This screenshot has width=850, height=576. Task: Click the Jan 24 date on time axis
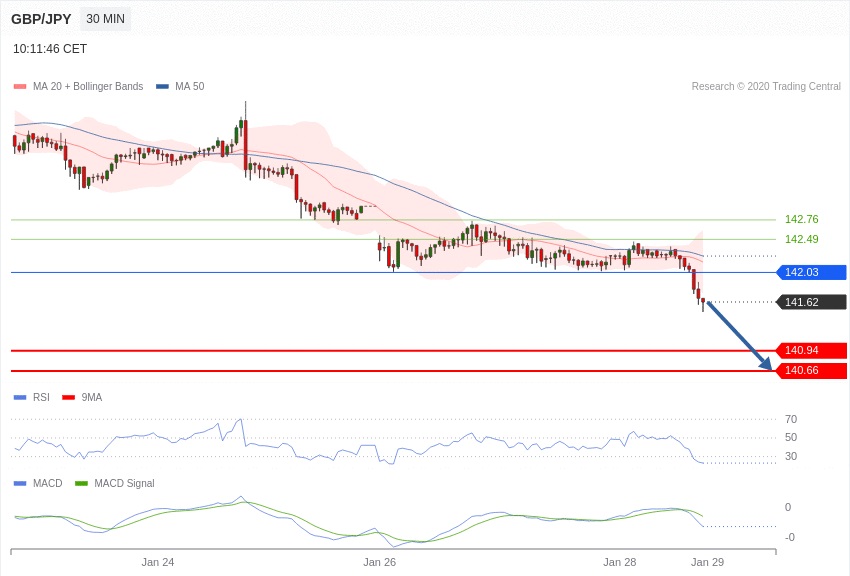tap(158, 562)
